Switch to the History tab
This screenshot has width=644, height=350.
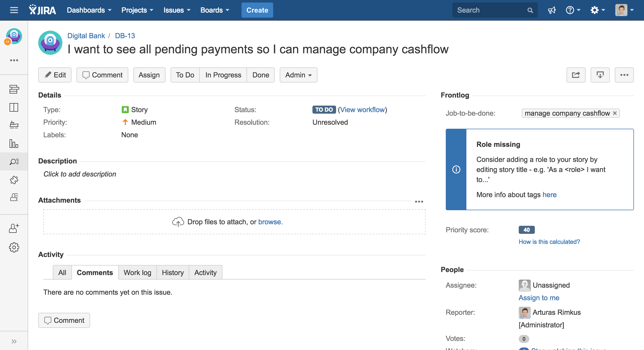pyautogui.click(x=173, y=273)
